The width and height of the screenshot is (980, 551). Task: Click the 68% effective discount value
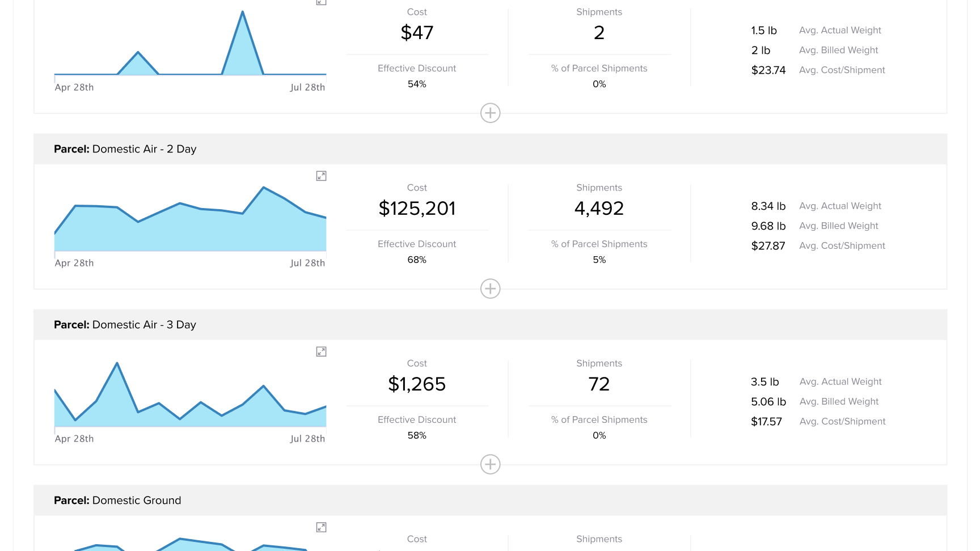coord(417,260)
